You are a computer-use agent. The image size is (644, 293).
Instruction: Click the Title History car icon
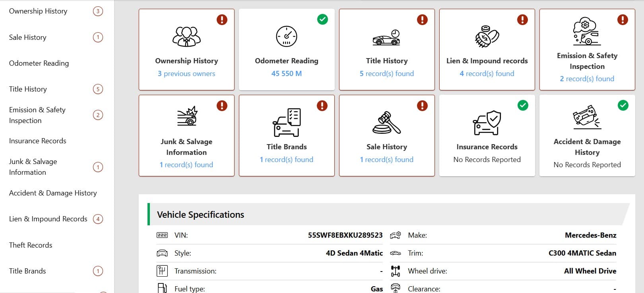pyautogui.click(x=386, y=38)
